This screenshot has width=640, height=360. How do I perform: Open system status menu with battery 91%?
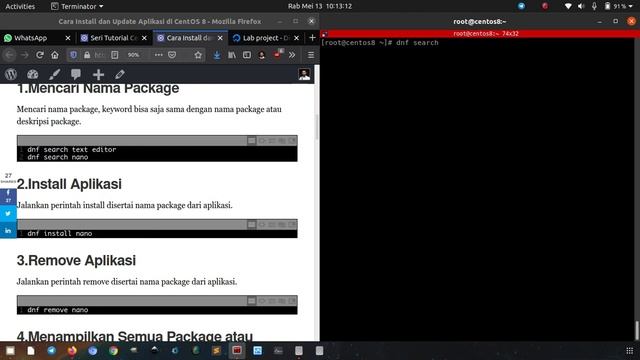tap(599, 6)
